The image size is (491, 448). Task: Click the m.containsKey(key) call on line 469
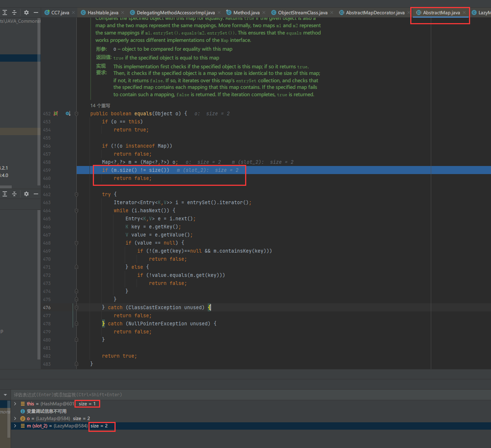(x=241, y=251)
